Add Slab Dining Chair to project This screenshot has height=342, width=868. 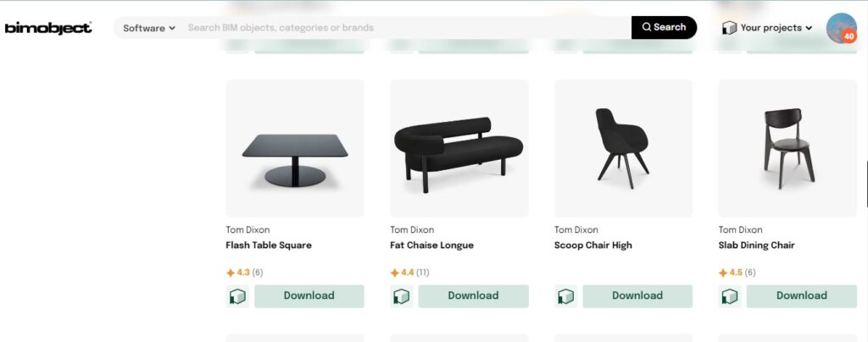click(x=730, y=296)
